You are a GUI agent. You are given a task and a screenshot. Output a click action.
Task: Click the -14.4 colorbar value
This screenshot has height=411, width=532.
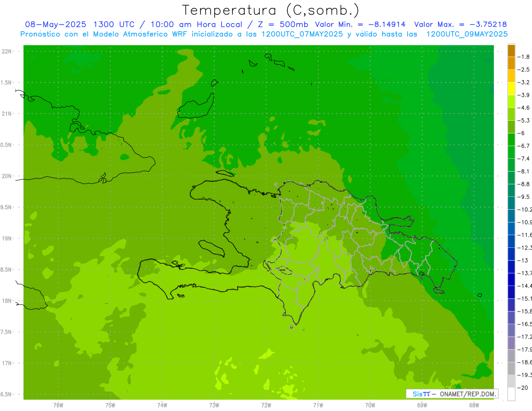[x=525, y=286]
